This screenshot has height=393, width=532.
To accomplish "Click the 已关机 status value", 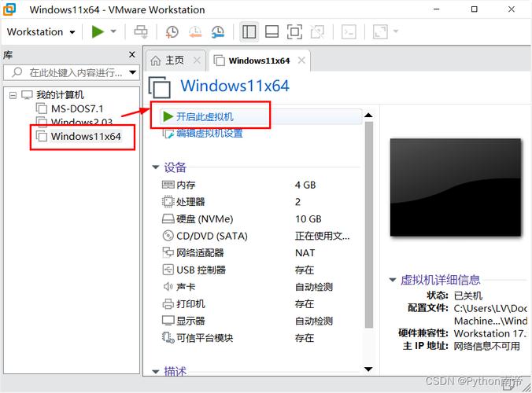I will 468,296.
